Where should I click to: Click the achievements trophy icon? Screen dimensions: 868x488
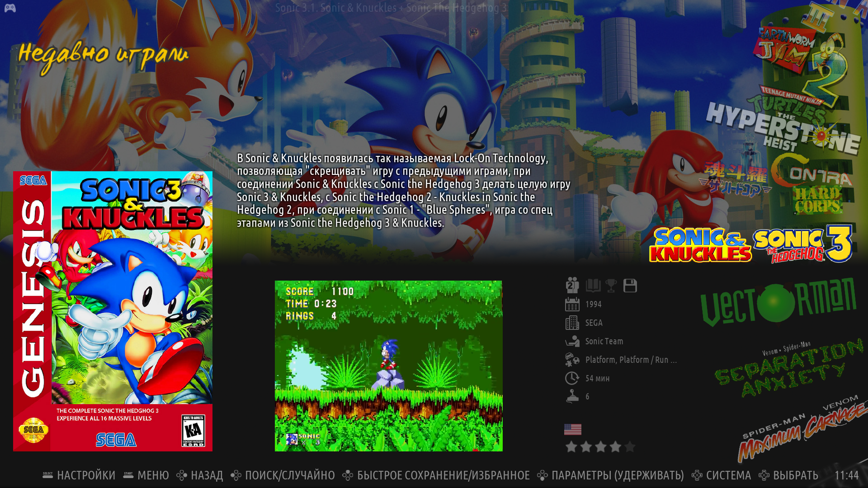click(611, 285)
